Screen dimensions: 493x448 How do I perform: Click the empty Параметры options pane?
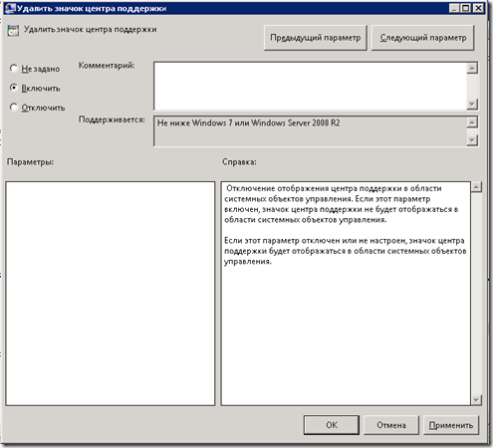[x=111, y=294]
